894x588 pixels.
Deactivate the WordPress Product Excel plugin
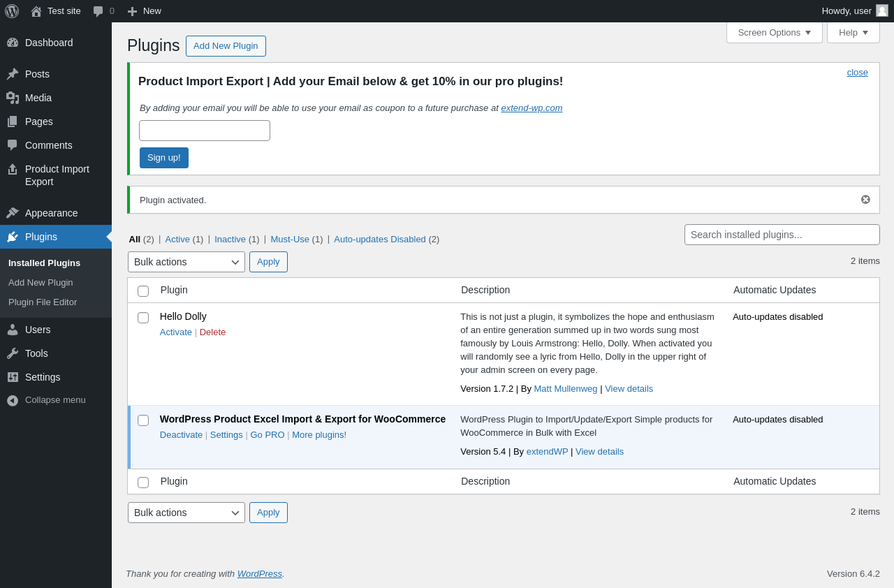click(181, 434)
